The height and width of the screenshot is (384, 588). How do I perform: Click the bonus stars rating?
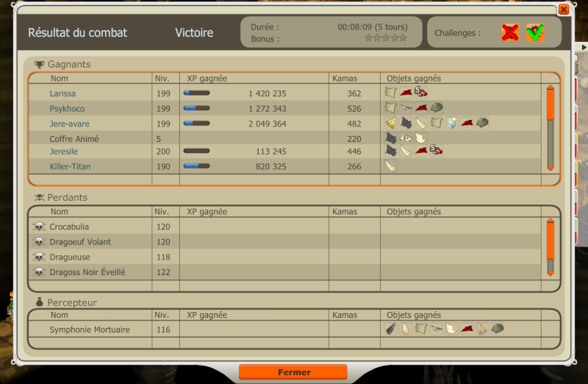(385, 38)
